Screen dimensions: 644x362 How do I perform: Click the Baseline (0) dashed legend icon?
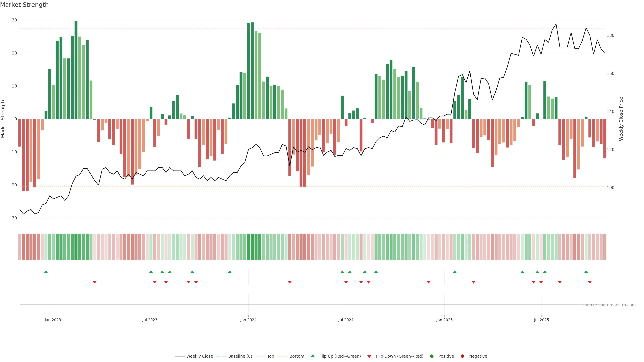[221, 356]
